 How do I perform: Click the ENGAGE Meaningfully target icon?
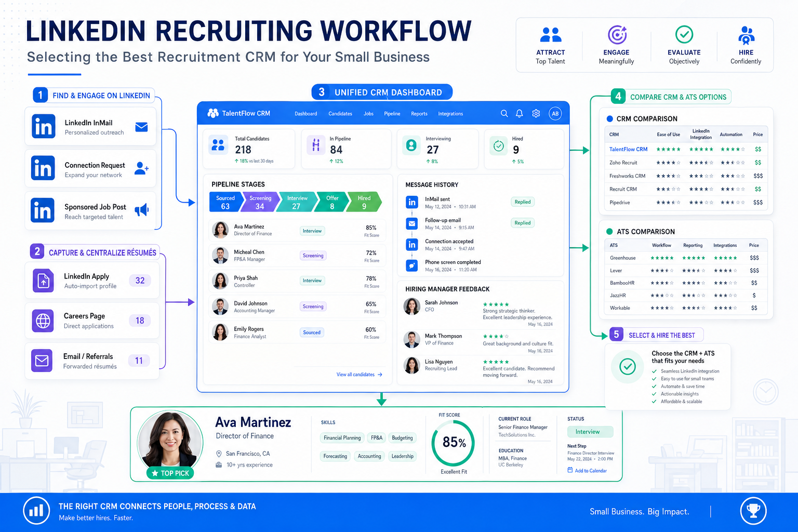point(617,35)
